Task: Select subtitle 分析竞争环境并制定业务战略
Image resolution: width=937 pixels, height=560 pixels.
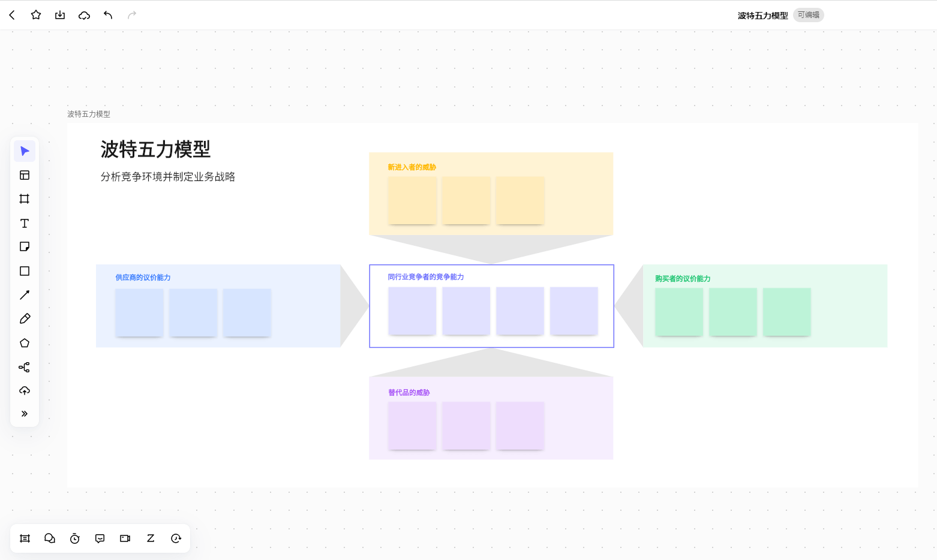Action: (168, 177)
